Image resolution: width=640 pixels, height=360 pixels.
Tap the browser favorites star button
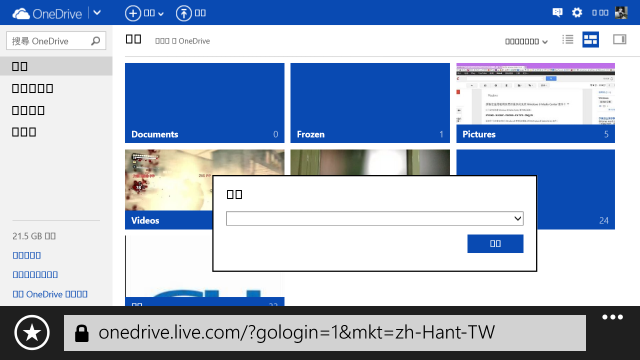coord(32,333)
